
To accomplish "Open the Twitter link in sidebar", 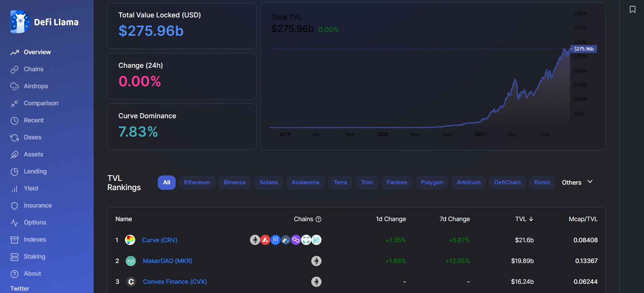I will pos(20,289).
